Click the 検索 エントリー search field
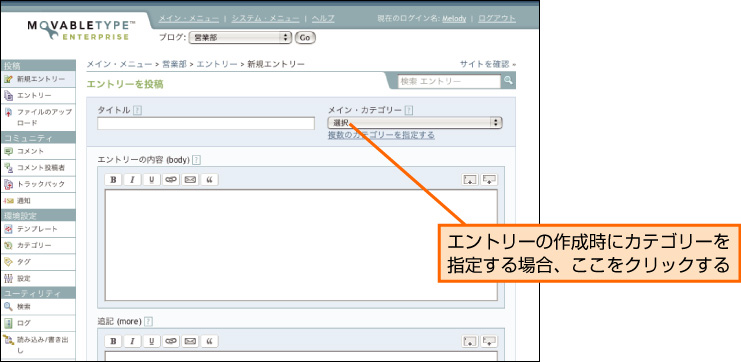The image size is (741, 362). click(449, 81)
